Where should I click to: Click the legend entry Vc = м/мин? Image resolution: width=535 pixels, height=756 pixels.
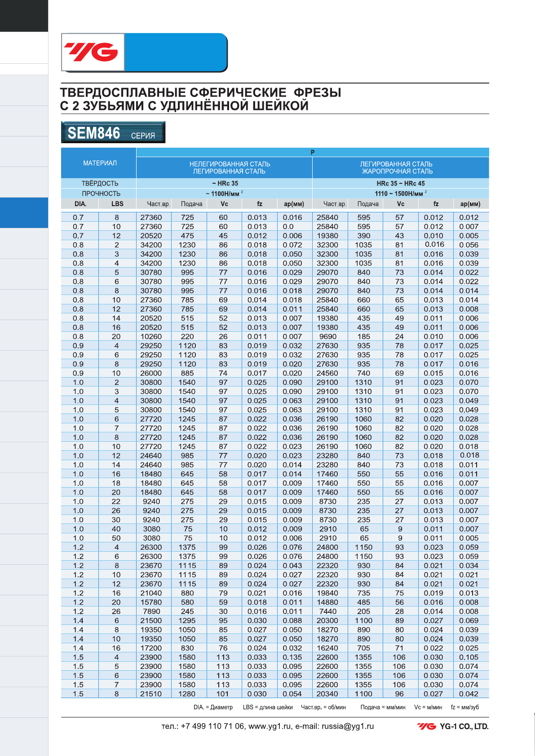click(x=428, y=707)
